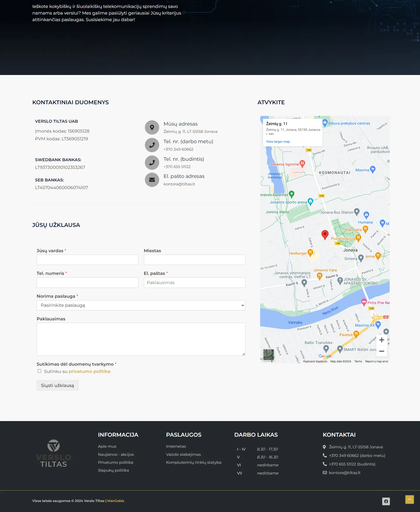Screen dimensions: 420x512
Task: Open Apie mus footer link
Action: (107, 446)
